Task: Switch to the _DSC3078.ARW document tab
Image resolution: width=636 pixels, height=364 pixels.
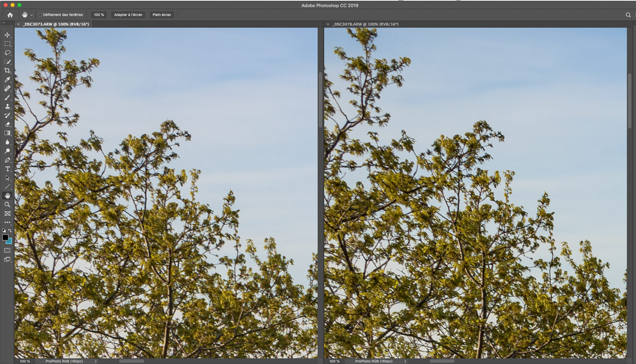Action: pos(365,24)
